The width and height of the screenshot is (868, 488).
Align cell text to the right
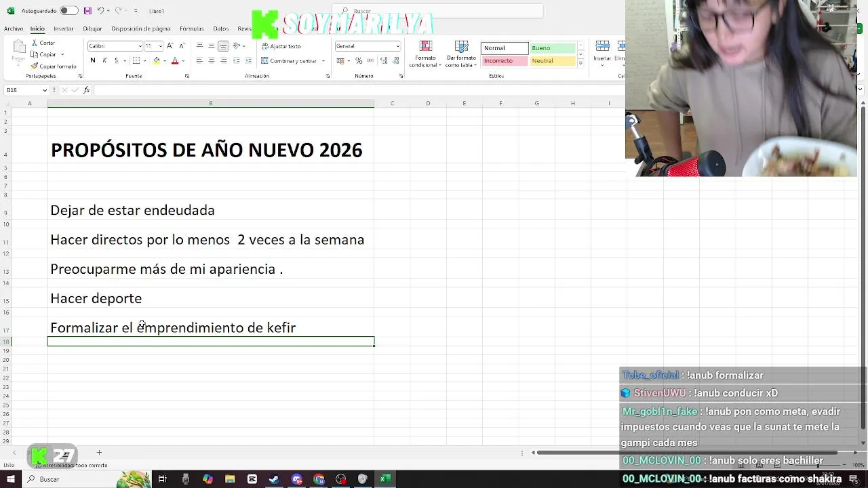[x=222, y=60]
